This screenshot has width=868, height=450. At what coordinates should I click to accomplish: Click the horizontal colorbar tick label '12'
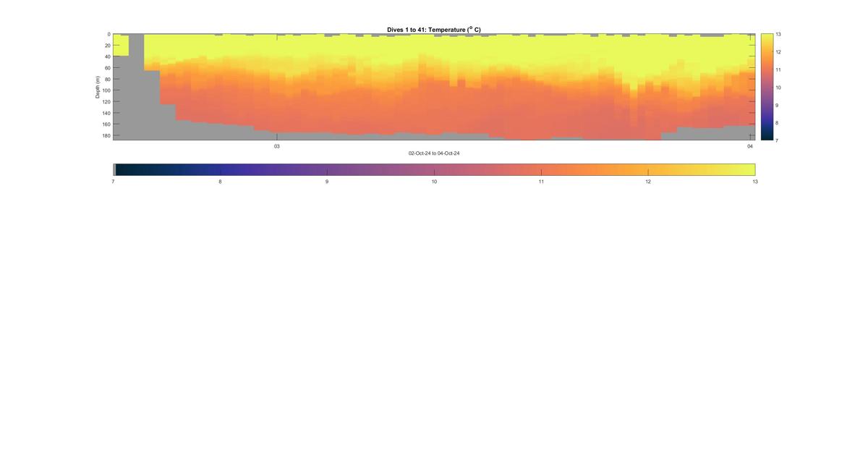(x=648, y=182)
